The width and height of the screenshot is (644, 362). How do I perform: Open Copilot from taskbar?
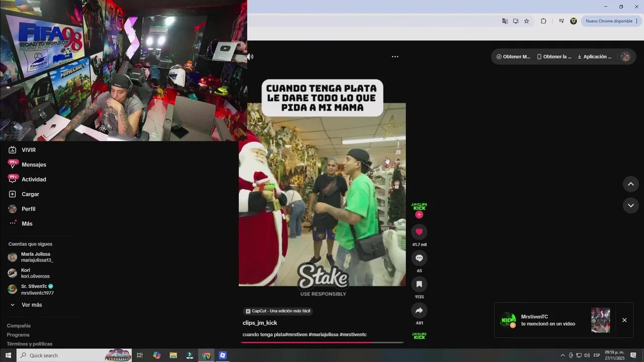coord(156,355)
